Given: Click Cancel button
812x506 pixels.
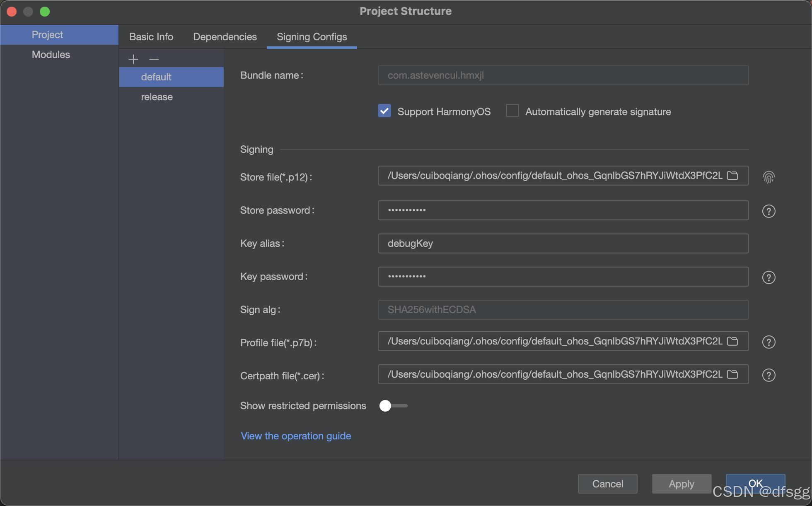Looking at the screenshot, I should [607, 484].
